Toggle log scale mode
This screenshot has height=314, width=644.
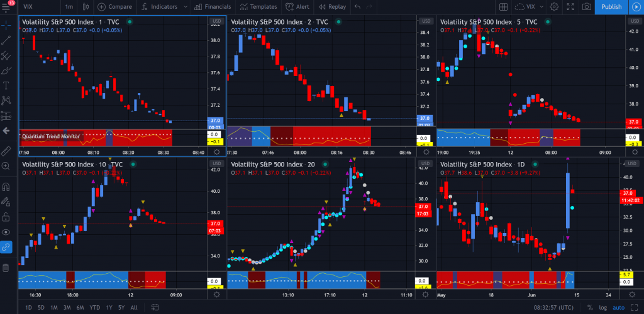click(x=602, y=308)
